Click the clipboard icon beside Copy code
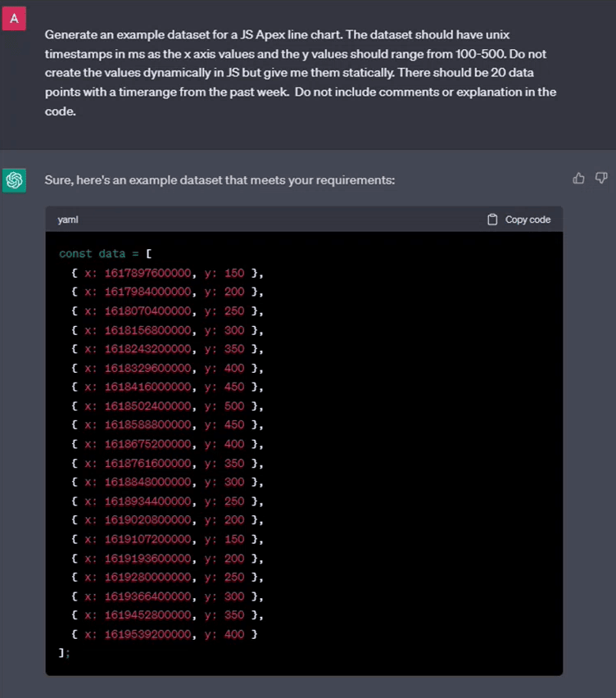Viewport: 616px width, 698px height. coord(492,219)
